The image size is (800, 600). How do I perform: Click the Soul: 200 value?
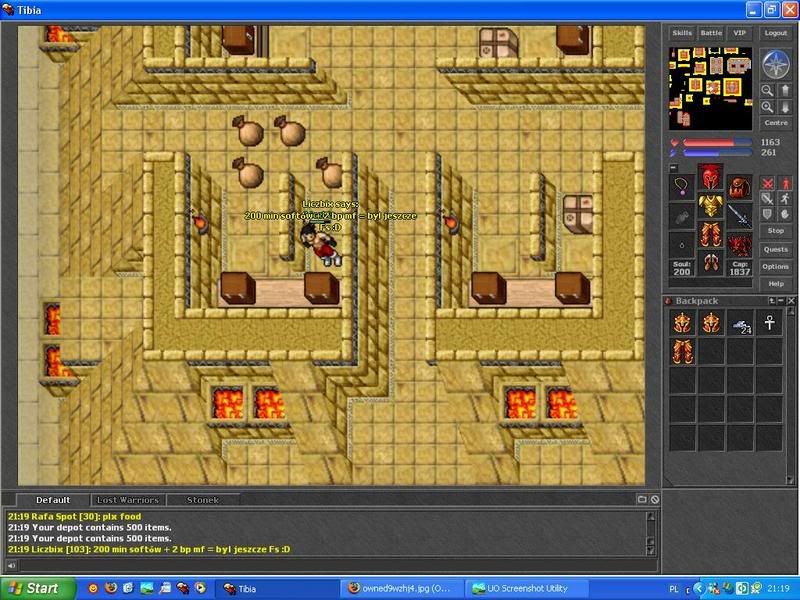(682, 268)
